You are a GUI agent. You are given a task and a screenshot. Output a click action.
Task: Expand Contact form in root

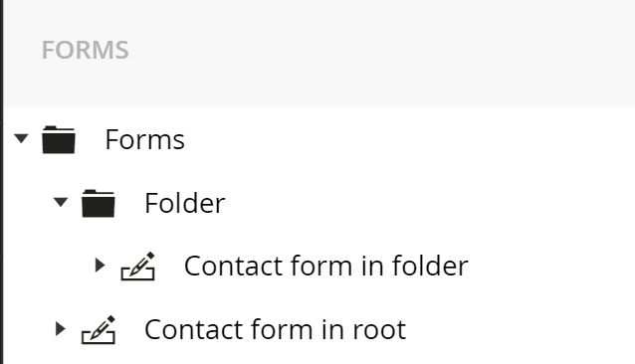click(61, 329)
